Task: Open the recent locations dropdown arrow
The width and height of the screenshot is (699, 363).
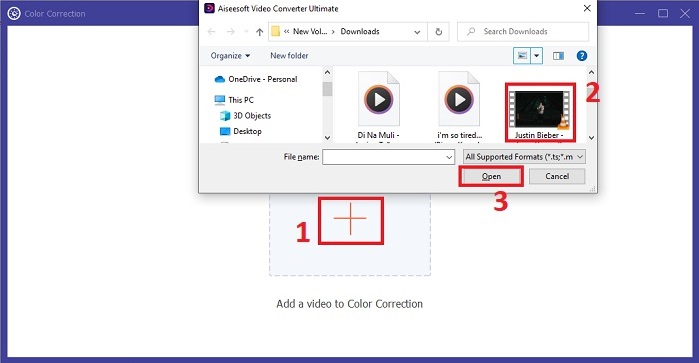Action: pyautogui.click(x=246, y=32)
